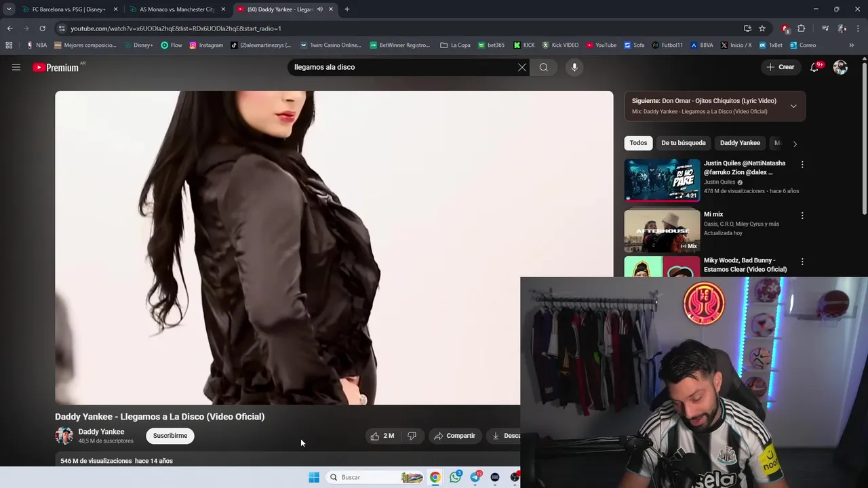This screenshot has height=488, width=868.
Task: Open the tab search dropdown
Action: point(8,9)
